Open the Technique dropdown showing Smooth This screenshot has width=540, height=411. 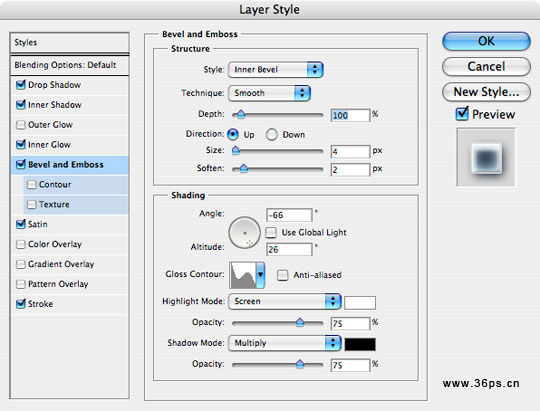(269, 93)
